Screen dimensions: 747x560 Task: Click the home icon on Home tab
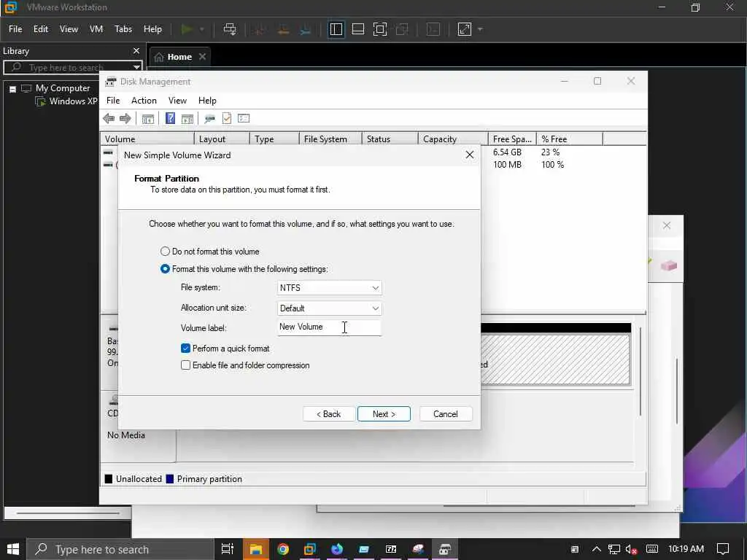point(159,57)
